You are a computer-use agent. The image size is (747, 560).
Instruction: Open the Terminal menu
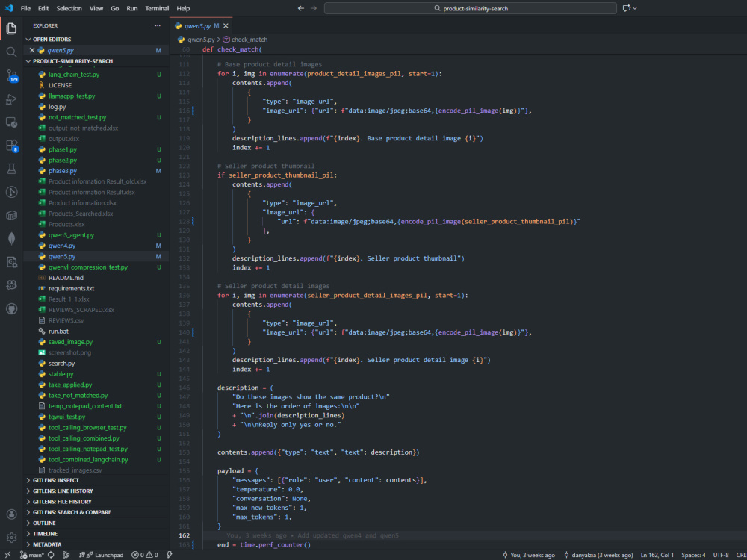[157, 8]
